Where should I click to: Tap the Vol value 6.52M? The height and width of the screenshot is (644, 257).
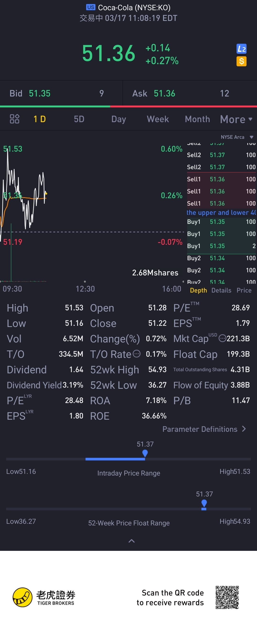73,338
